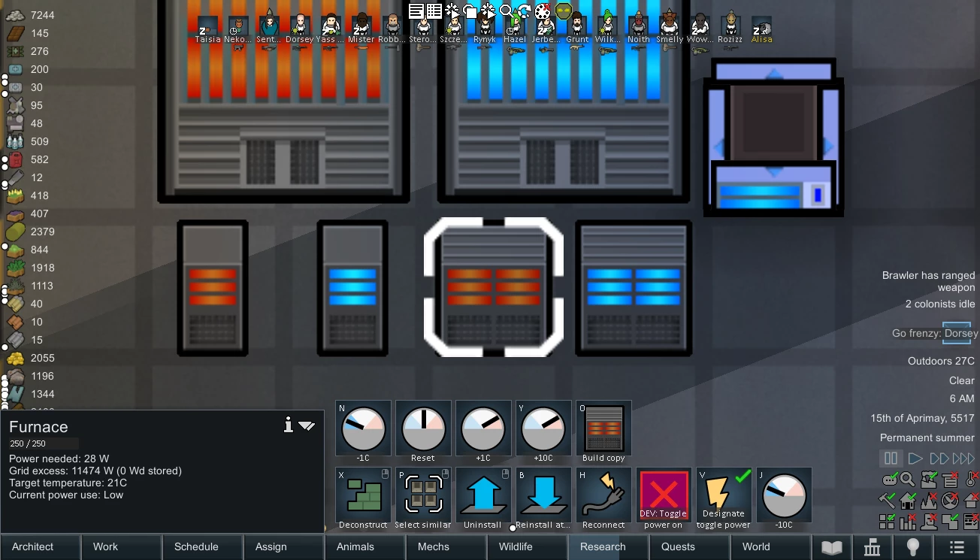The height and width of the screenshot is (560, 980).
Task: Uninstall the selected furnace
Action: coord(483,495)
